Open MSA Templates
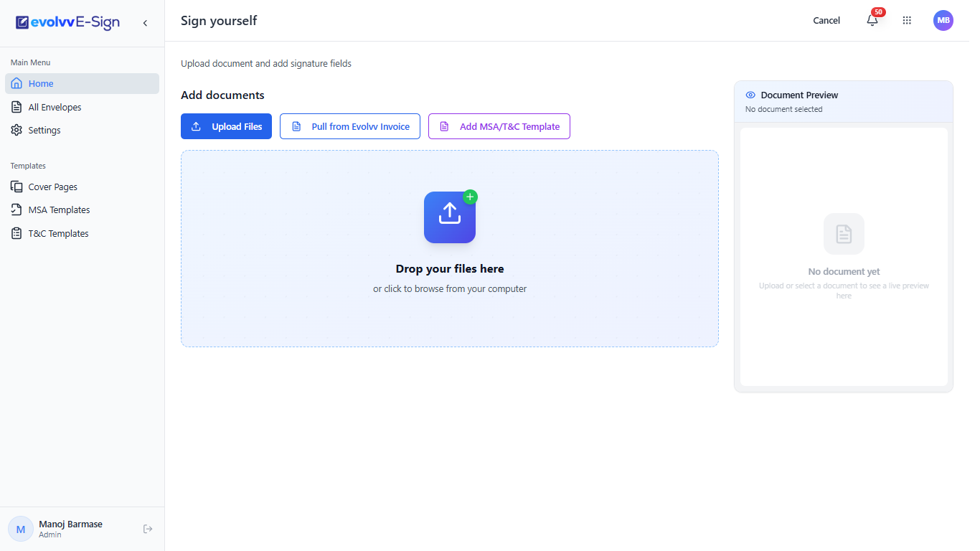The width and height of the screenshot is (980, 551). [x=82, y=209]
